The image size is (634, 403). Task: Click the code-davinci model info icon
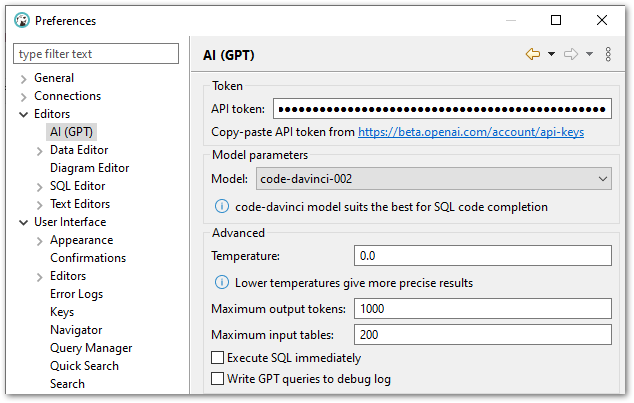pyautogui.click(x=222, y=206)
